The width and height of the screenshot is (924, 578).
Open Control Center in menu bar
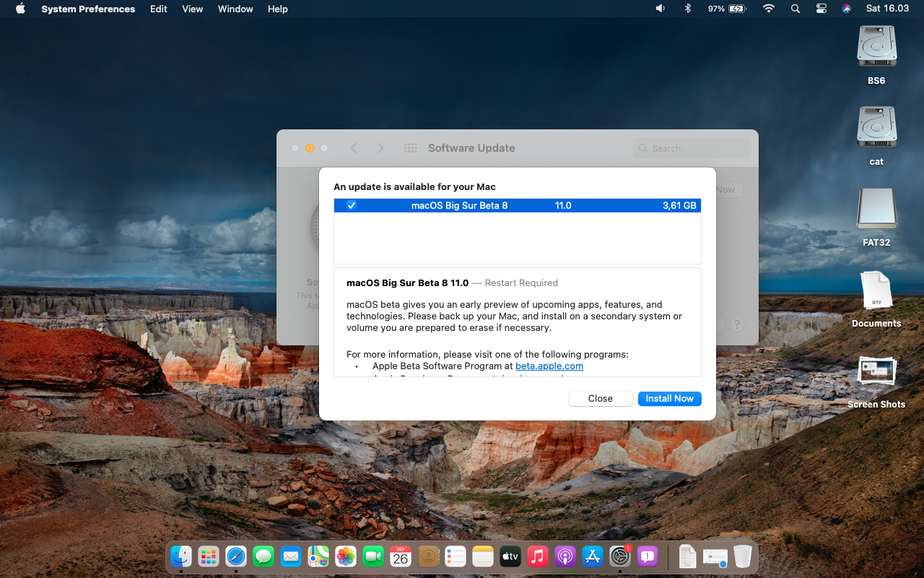point(821,9)
